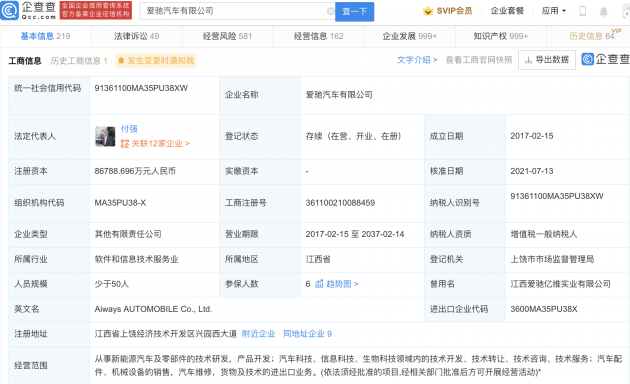Select industry 软件和信息技术服务业
Image resolution: width=630 pixels, height=384 pixels.
[136, 259]
